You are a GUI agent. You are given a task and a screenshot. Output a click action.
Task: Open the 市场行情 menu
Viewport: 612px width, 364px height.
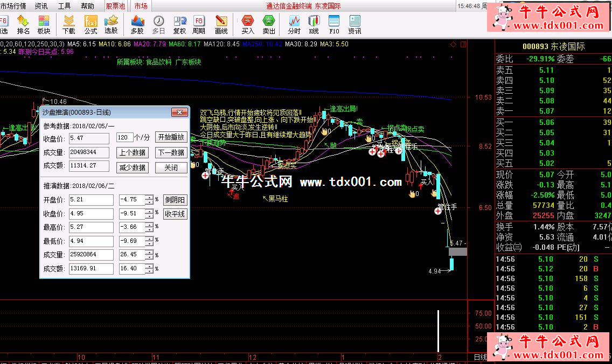[x=13, y=6]
